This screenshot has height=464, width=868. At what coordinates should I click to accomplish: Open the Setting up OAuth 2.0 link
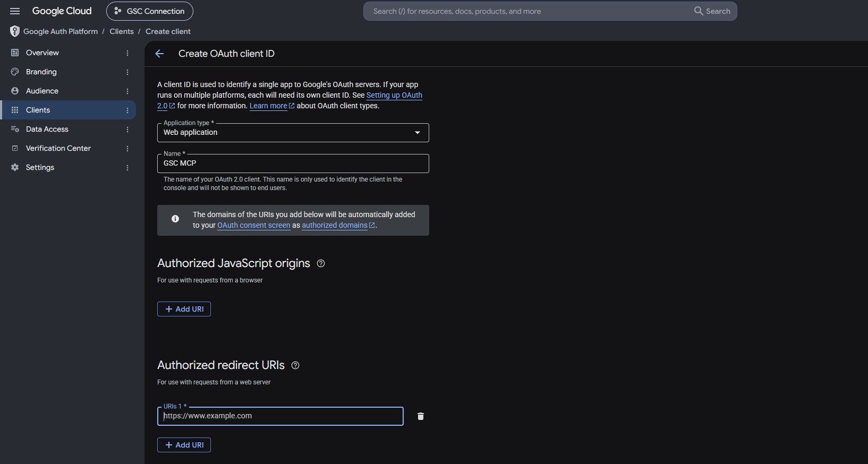(x=394, y=95)
